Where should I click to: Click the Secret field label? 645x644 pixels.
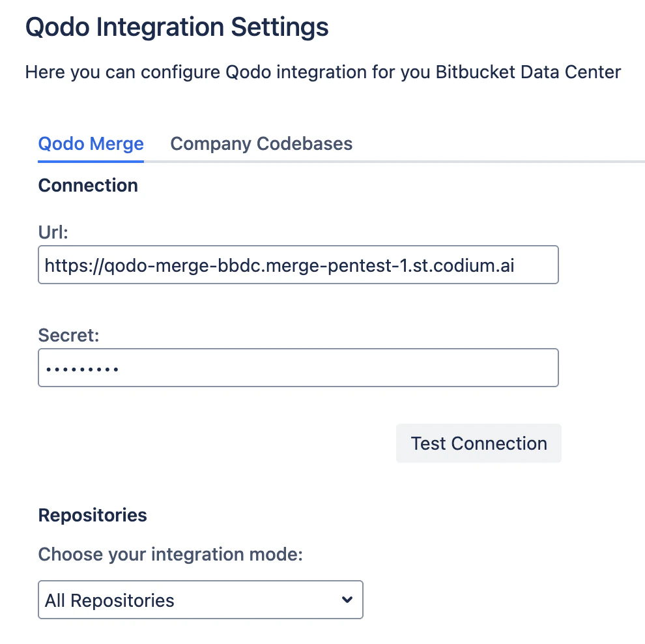point(68,335)
